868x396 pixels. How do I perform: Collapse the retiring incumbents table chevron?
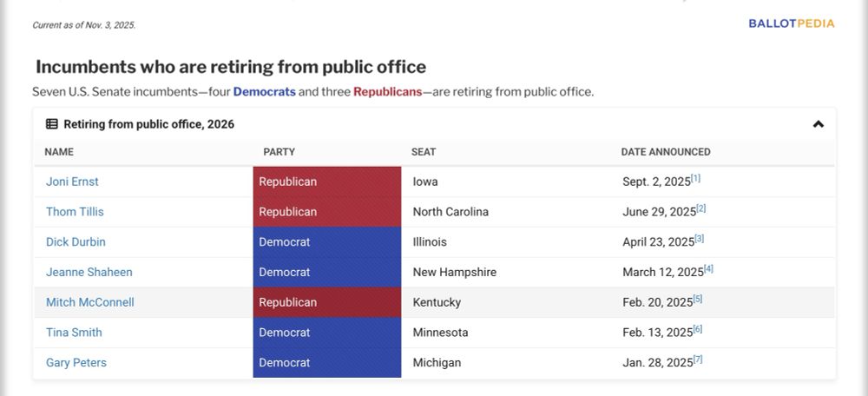point(818,124)
